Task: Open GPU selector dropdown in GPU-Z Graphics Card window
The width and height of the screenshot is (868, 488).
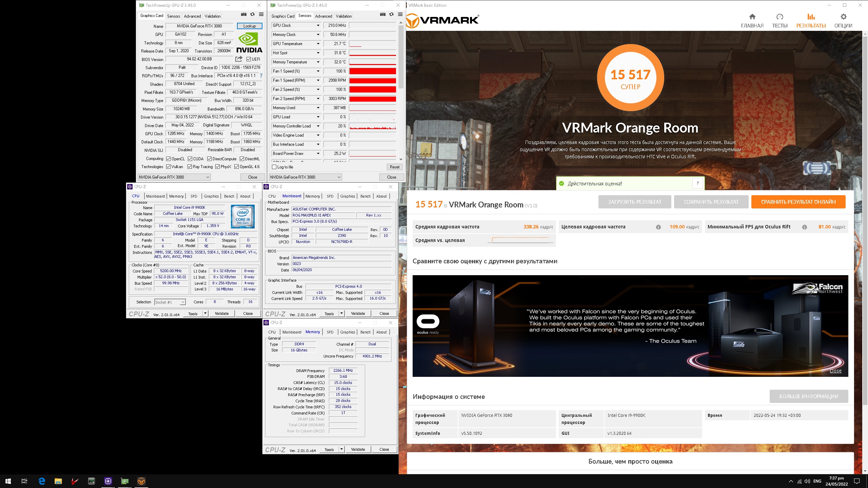Action: click(174, 177)
